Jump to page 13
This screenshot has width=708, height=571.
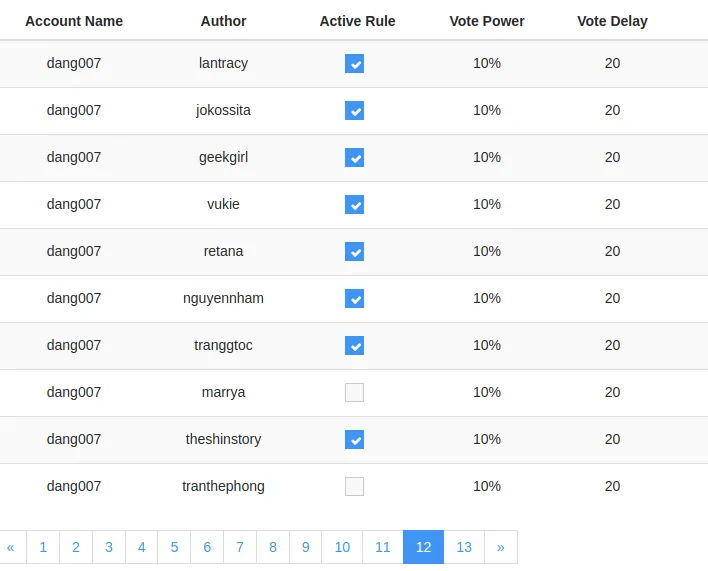464,547
